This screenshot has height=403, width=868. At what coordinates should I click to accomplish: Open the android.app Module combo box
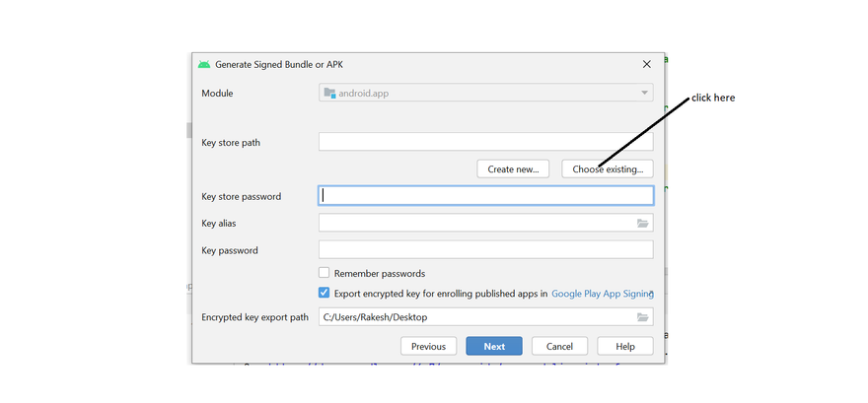483,93
